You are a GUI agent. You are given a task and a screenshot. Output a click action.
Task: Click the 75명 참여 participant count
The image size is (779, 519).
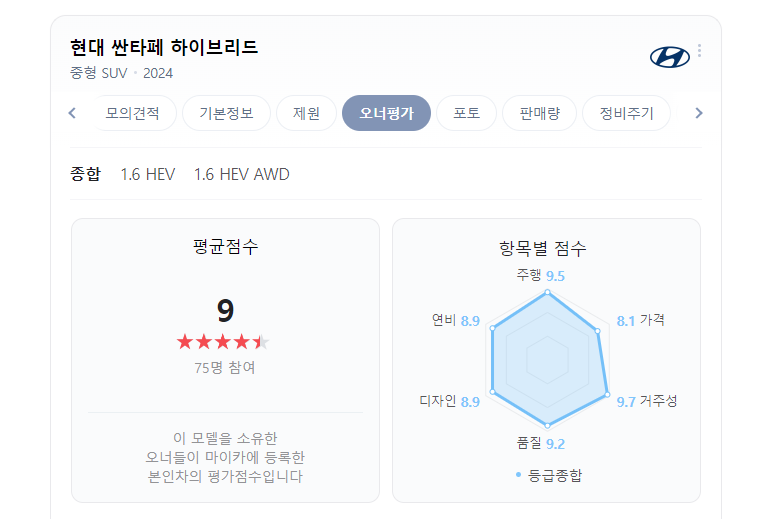point(225,367)
